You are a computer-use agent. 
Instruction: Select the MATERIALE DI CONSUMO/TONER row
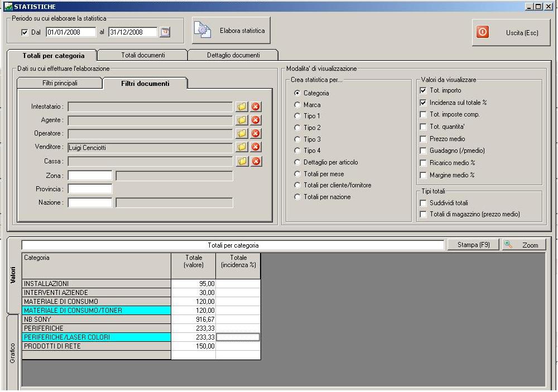point(97,310)
